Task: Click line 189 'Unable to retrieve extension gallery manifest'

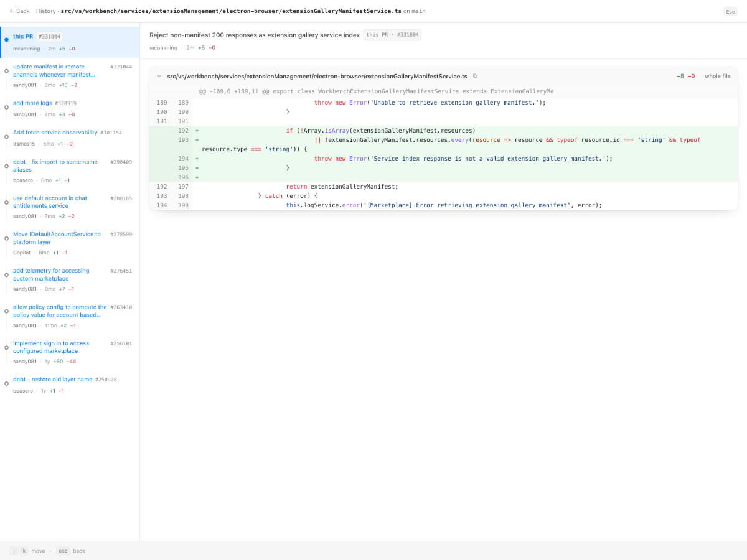Action: [x=443, y=103]
